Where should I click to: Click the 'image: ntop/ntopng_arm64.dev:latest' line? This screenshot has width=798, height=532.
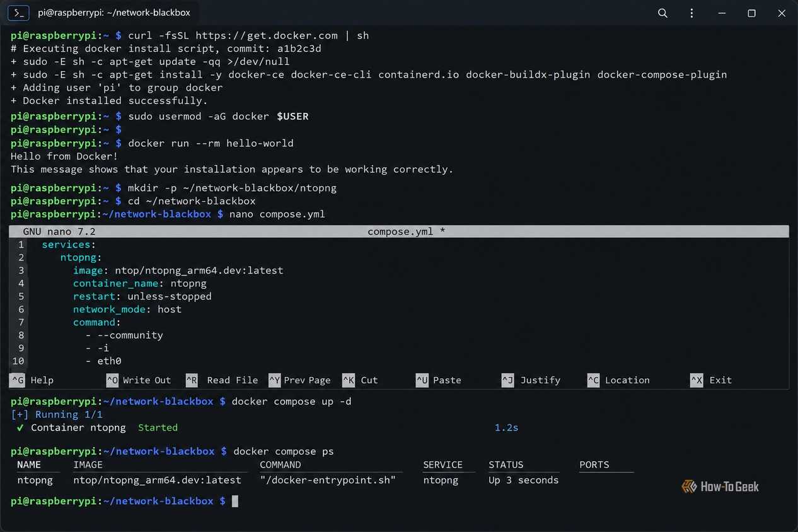(178, 270)
